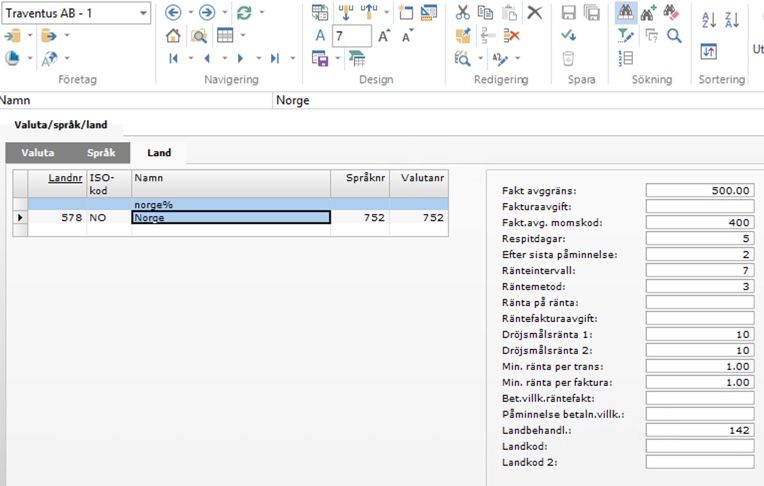Viewport: 764px width, 486px height.
Task: Open the refresh icon's dropdown arrow
Action: click(x=262, y=12)
